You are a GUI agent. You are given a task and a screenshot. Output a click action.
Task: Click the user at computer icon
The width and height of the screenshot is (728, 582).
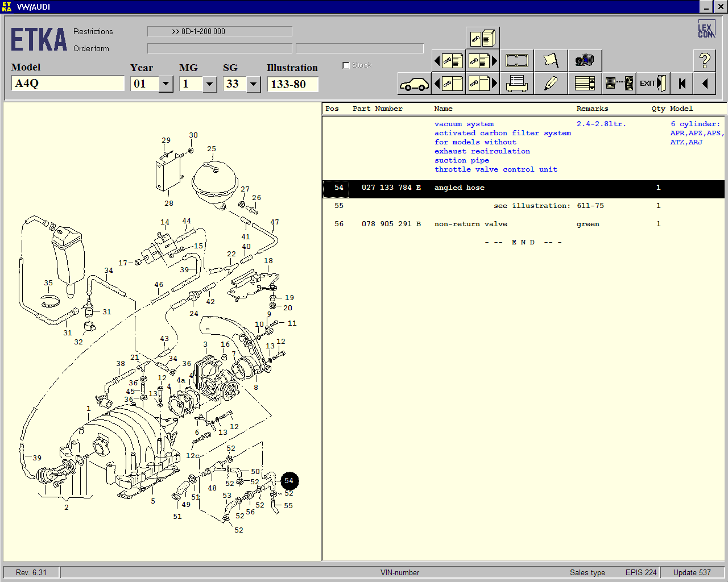pyautogui.click(x=585, y=60)
